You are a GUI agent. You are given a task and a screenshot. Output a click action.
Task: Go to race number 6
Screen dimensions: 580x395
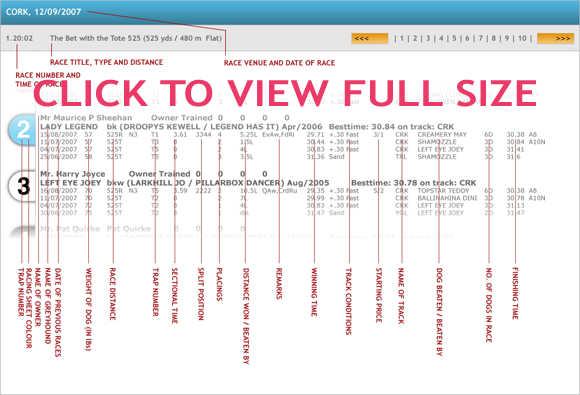[x=468, y=38]
